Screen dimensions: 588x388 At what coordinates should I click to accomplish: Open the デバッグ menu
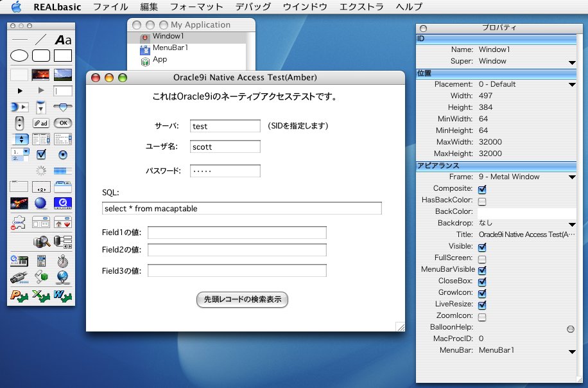(253, 7)
